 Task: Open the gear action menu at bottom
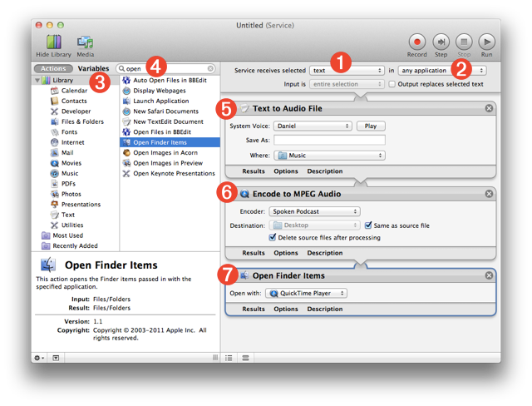[x=39, y=358]
